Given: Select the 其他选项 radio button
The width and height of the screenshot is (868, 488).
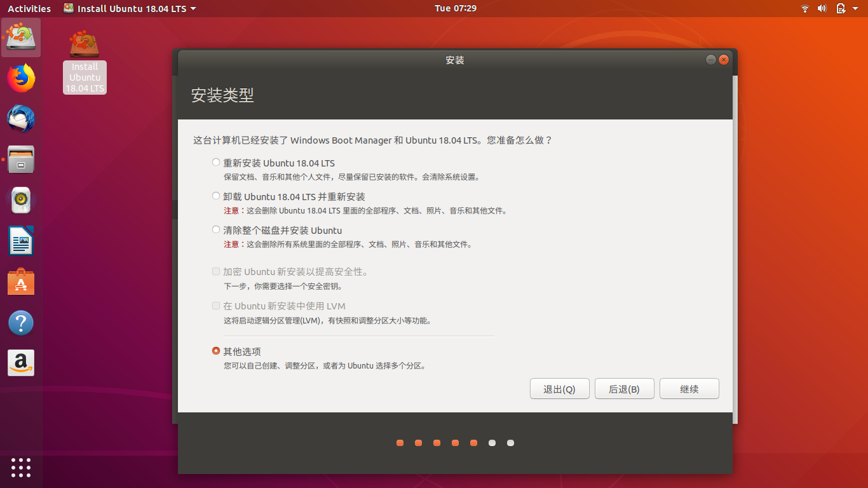Looking at the screenshot, I should (216, 351).
